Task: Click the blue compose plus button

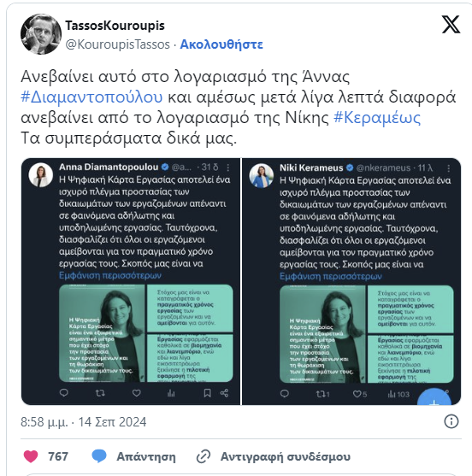Action: tap(434, 398)
